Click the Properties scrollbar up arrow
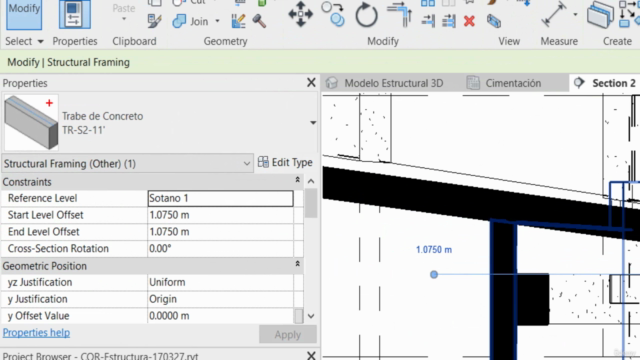 [311, 181]
